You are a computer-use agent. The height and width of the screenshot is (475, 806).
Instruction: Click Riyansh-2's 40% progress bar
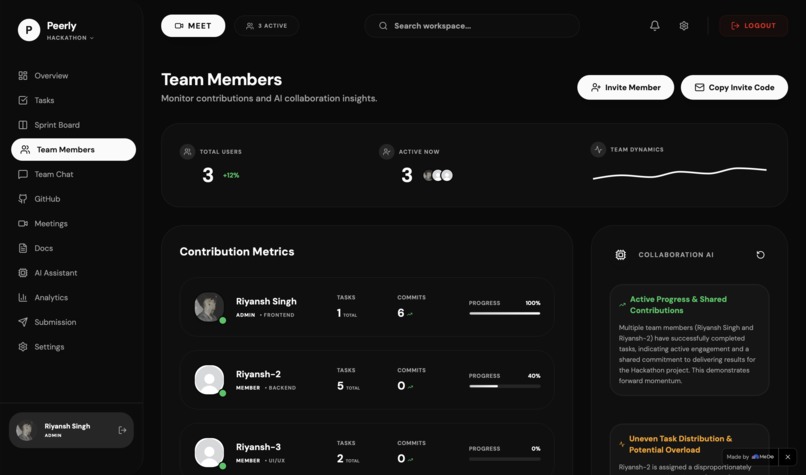(x=505, y=386)
